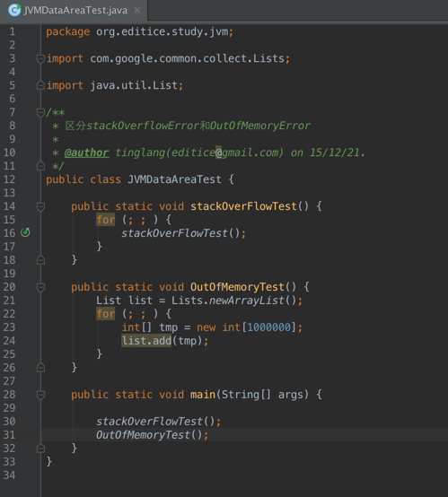This screenshot has height=497, width=448.
Task: Click the email editice@gmail.com in the comment
Action: coord(224,153)
